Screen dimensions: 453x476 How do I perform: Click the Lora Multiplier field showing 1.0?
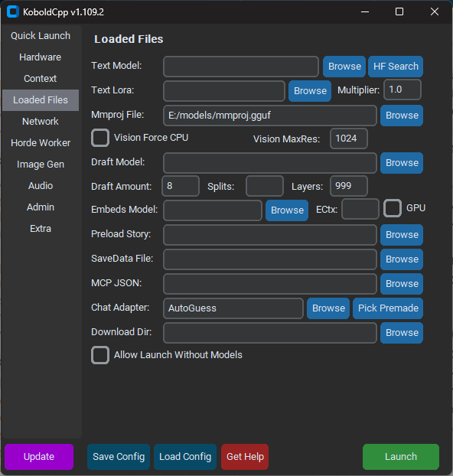point(402,90)
